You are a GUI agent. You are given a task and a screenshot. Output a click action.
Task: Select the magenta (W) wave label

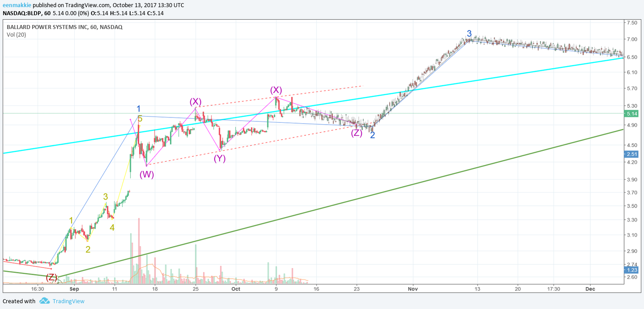[x=147, y=175]
